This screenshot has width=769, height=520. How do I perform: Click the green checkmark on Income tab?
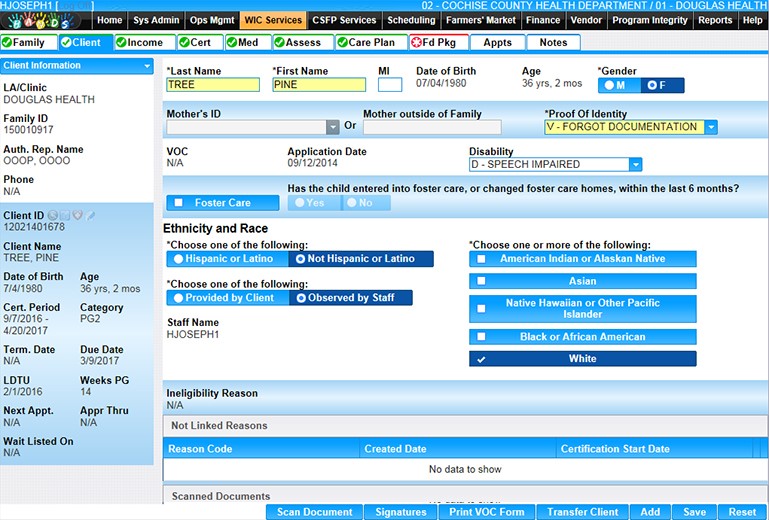122,42
